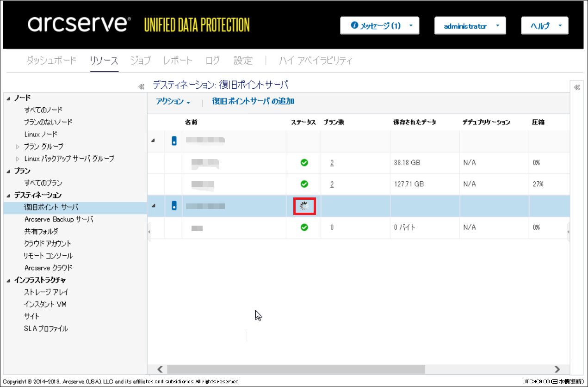The width and height of the screenshot is (588, 387).
Task: Collapse the インフラストラクチャ tree section
Action: [8, 280]
